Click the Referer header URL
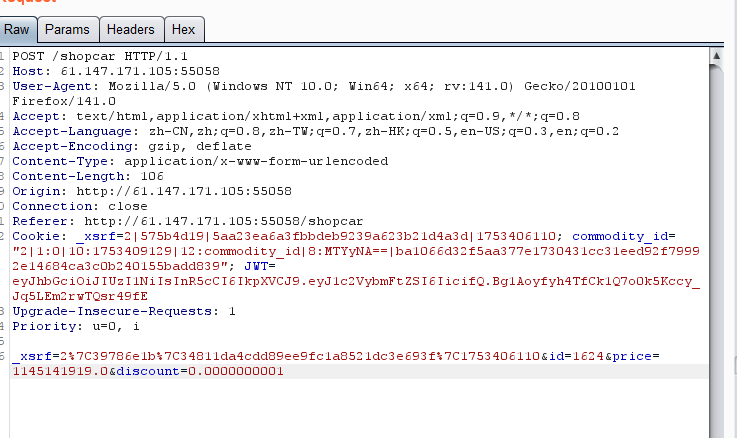 tap(224, 221)
